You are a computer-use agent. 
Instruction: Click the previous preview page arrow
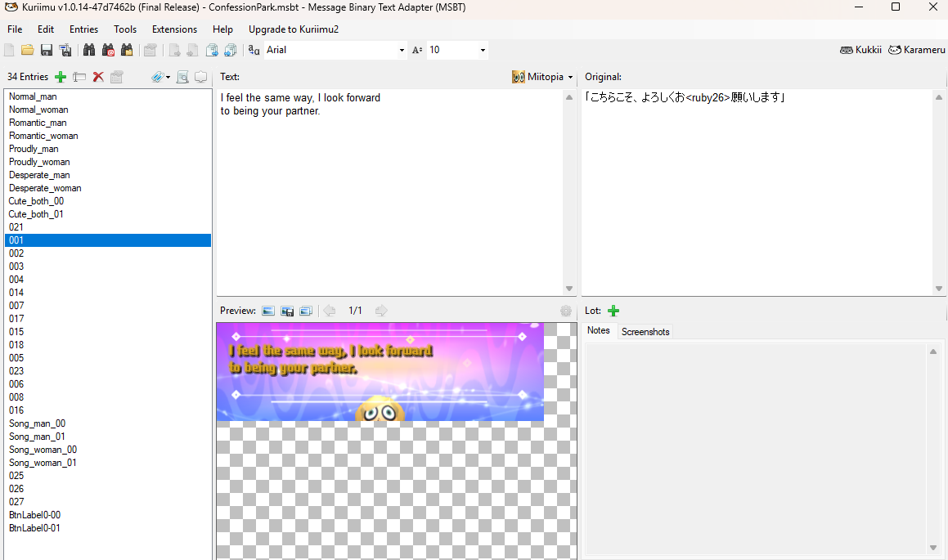(x=330, y=311)
